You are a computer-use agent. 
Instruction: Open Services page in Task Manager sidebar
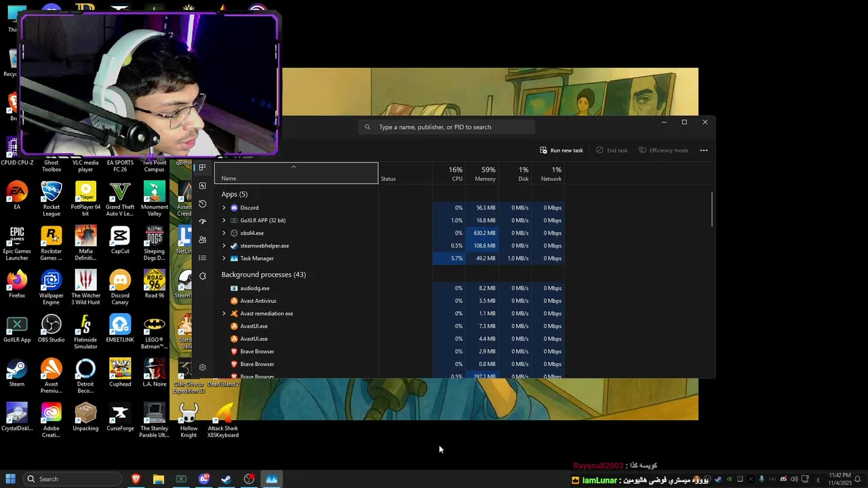click(x=202, y=276)
